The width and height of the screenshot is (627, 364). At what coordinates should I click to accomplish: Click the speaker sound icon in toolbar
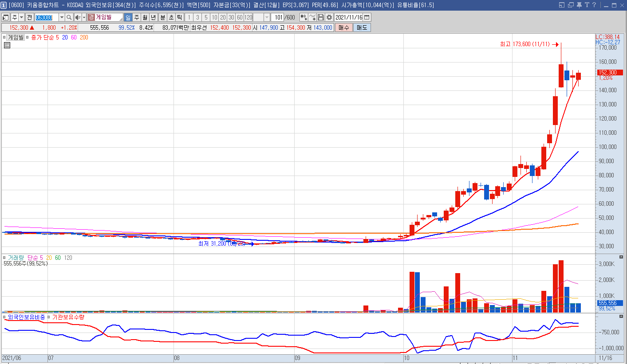click(x=78, y=17)
